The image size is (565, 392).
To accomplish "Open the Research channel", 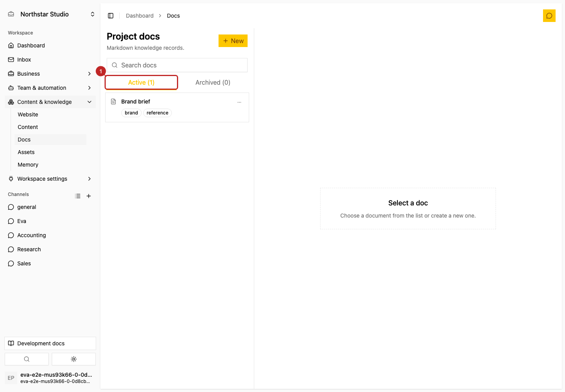I will tap(50, 249).
